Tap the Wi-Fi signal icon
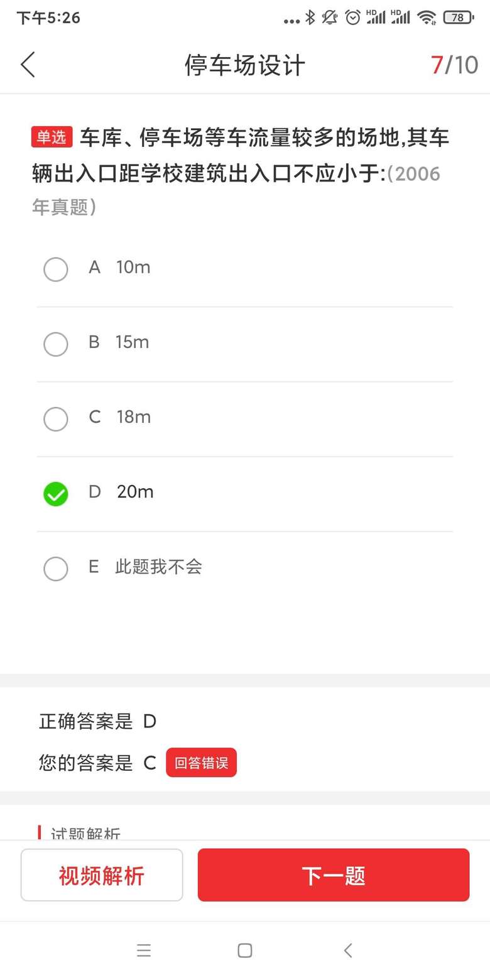The image size is (490, 980). [427, 18]
